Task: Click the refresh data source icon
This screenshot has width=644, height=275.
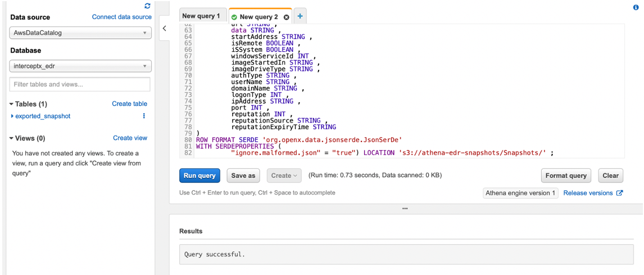Action: (x=147, y=6)
